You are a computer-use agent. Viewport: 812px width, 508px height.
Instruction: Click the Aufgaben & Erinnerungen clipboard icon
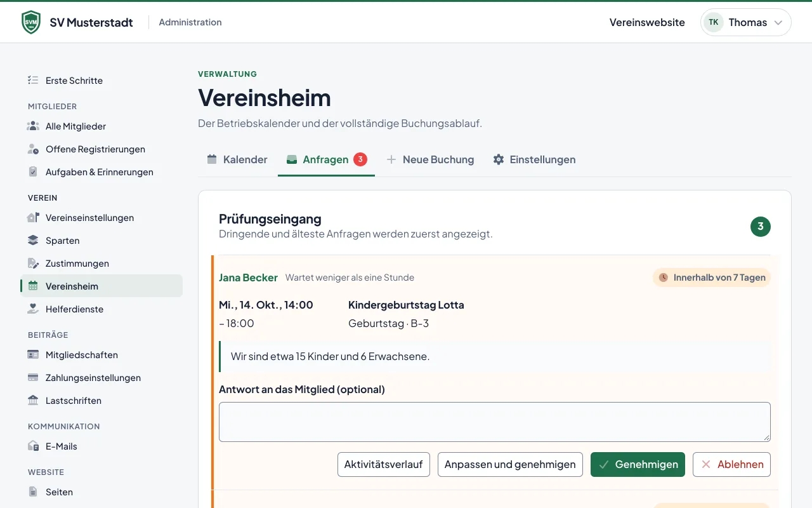33,172
